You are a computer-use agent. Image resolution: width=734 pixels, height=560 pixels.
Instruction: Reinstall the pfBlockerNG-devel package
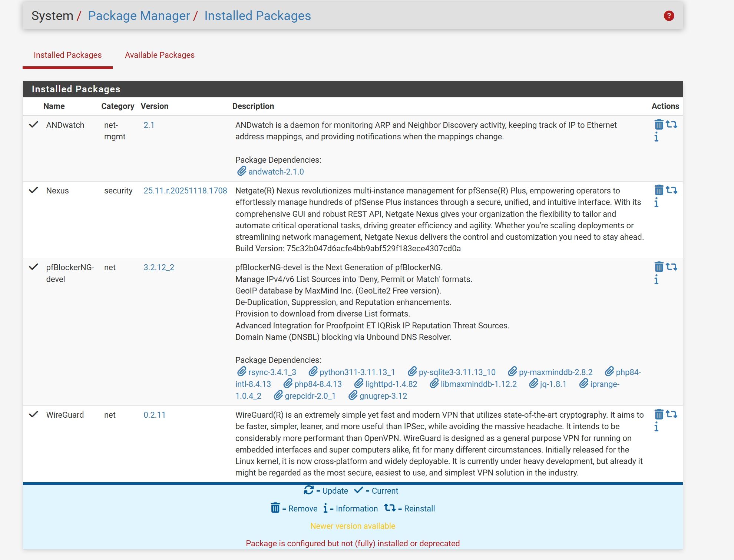(x=671, y=267)
